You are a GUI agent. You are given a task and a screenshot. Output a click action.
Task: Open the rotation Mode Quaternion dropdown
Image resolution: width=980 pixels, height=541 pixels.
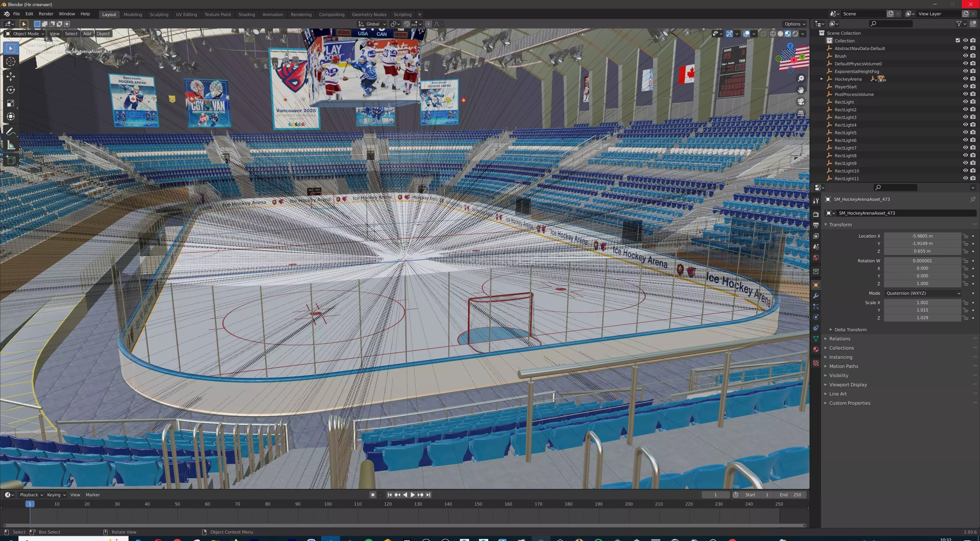pos(923,293)
